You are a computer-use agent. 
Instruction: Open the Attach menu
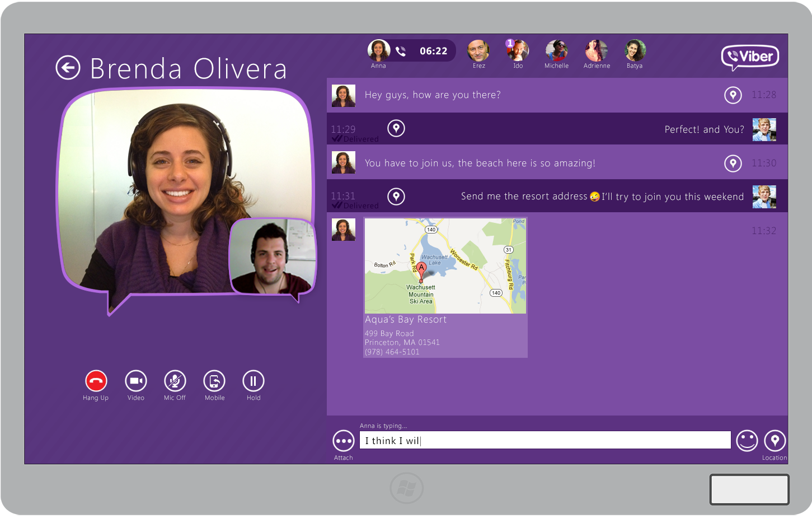click(343, 441)
